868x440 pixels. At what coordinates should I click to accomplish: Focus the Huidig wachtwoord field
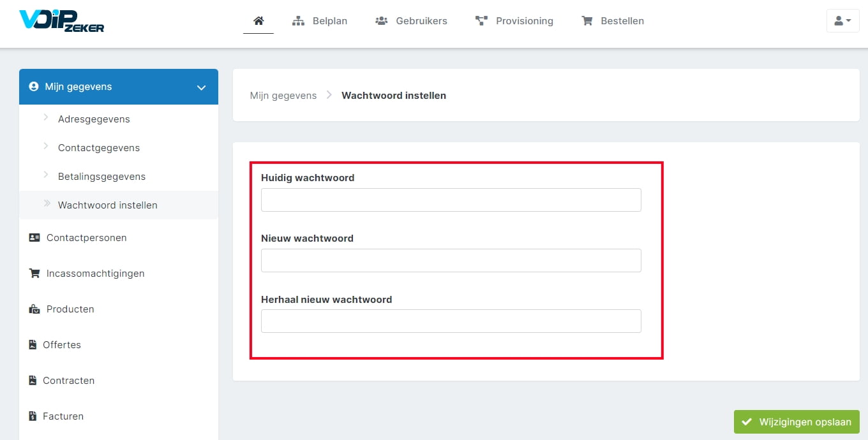click(451, 200)
